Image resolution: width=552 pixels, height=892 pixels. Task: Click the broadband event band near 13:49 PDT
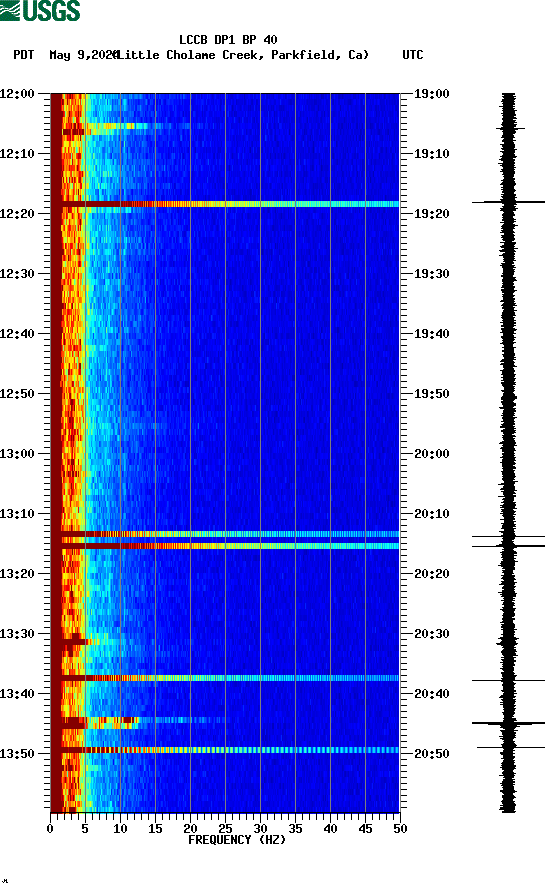coord(225,750)
